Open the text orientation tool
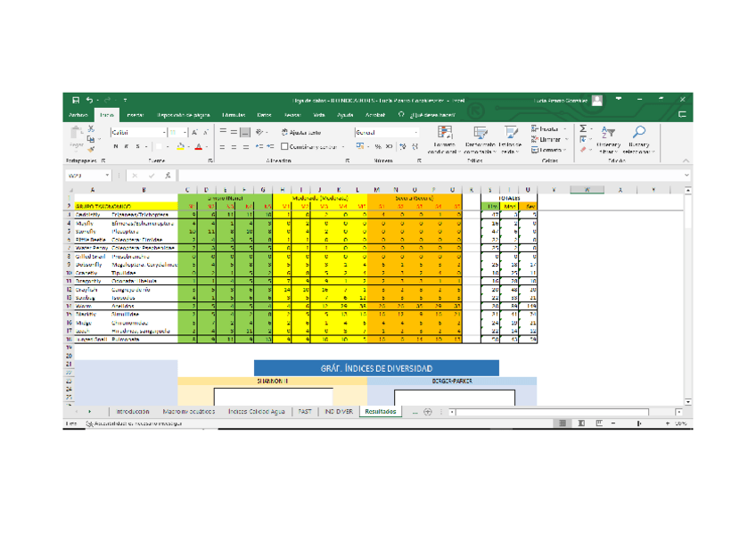The image size is (756, 534). click(260, 132)
